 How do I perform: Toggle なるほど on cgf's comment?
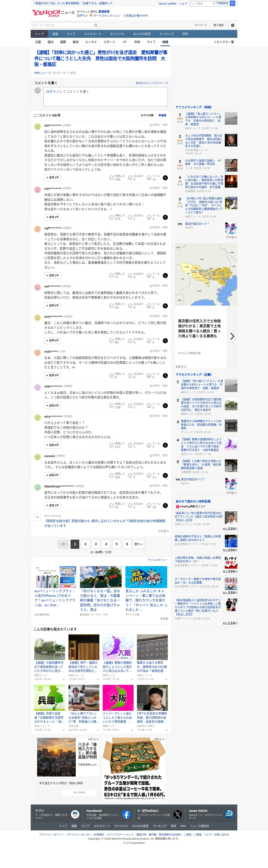(136, 276)
